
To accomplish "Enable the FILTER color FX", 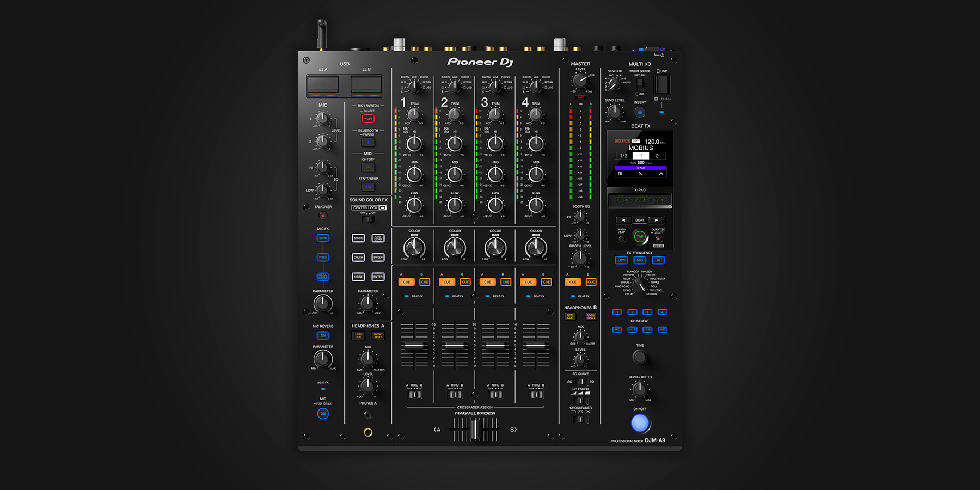I will 378,277.
